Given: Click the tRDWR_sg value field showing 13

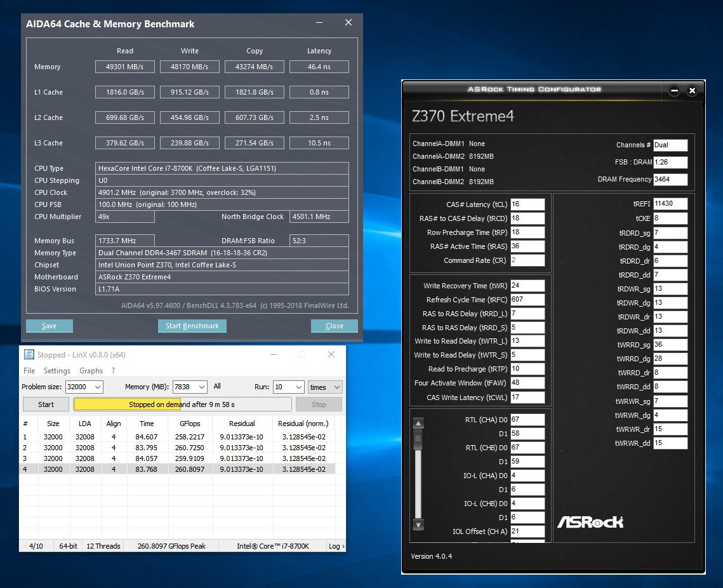Looking at the screenshot, I should [x=670, y=289].
